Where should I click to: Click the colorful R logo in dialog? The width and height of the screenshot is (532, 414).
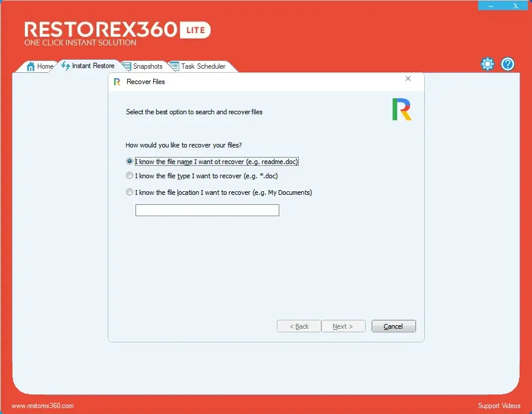pyautogui.click(x=401, y=110)
